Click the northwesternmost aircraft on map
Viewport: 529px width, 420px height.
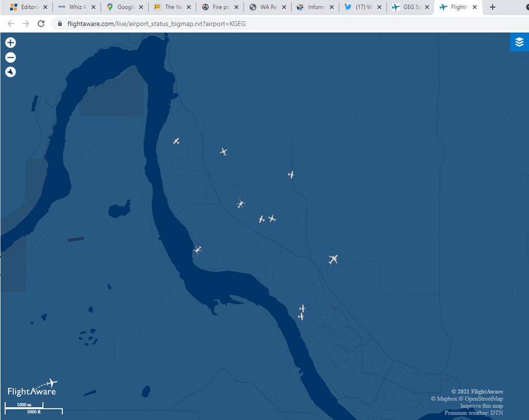pyautogui.click(x=176, y=141)
